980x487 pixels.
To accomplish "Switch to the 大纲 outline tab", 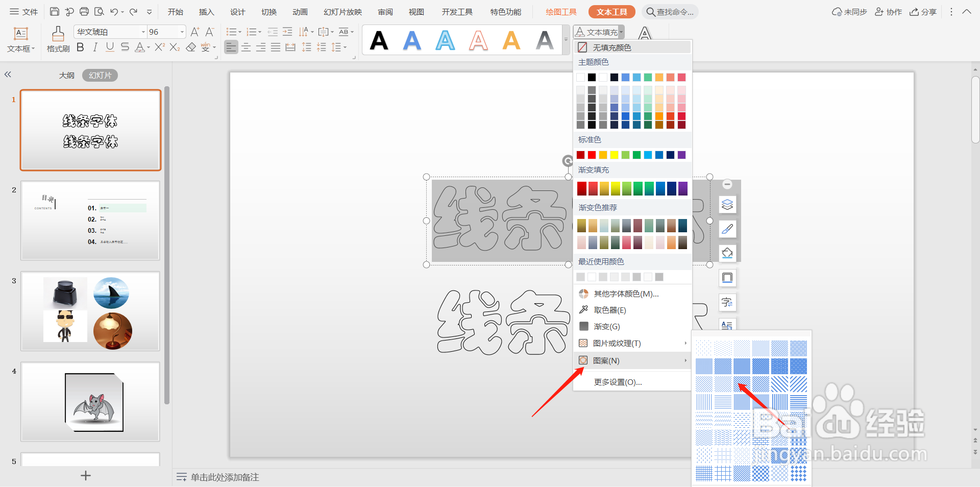I will click(66, 75).
